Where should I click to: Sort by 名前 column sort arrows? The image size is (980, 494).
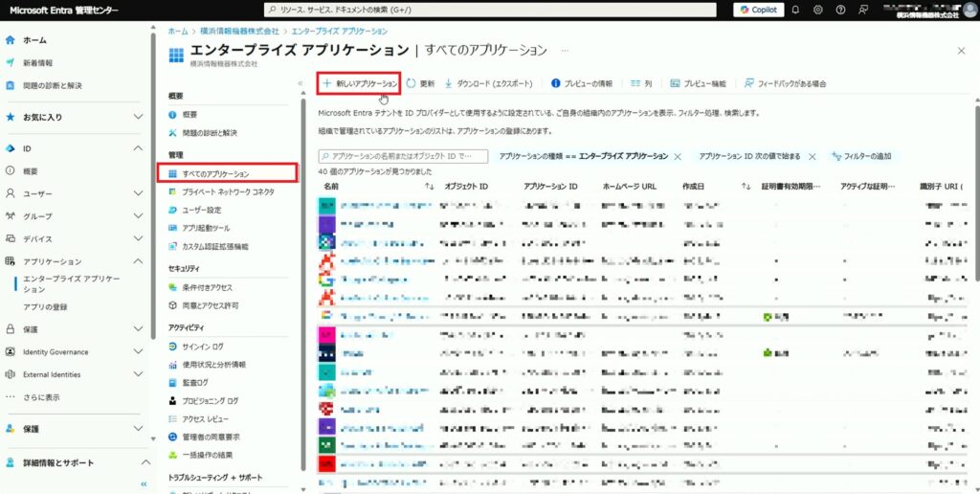[x=430, y=187]
